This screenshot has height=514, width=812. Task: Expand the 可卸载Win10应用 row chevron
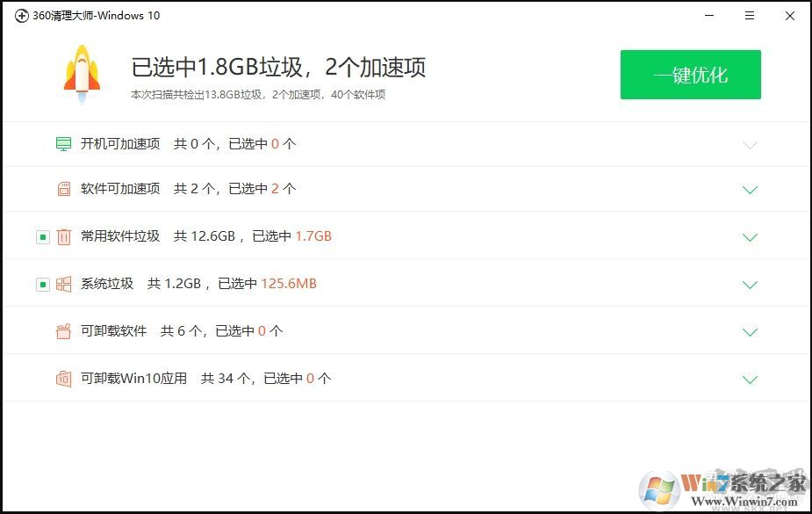pyautogui.click(x=750, y=380)
